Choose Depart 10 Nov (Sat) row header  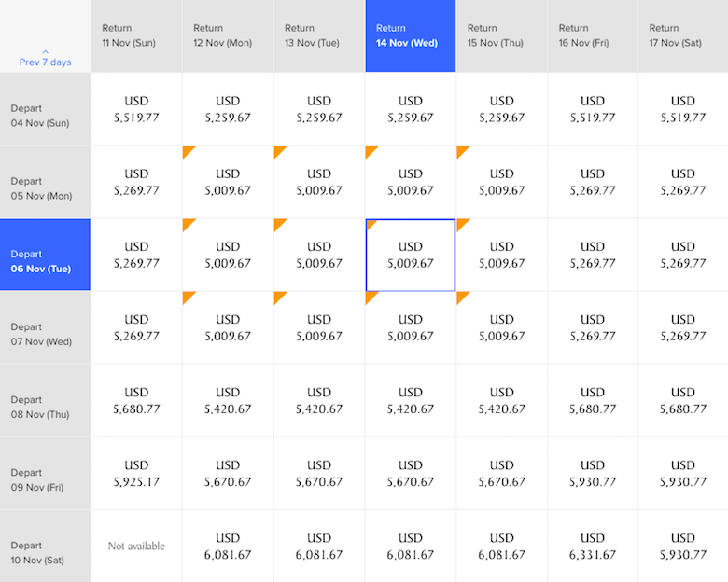pos(45,547)
